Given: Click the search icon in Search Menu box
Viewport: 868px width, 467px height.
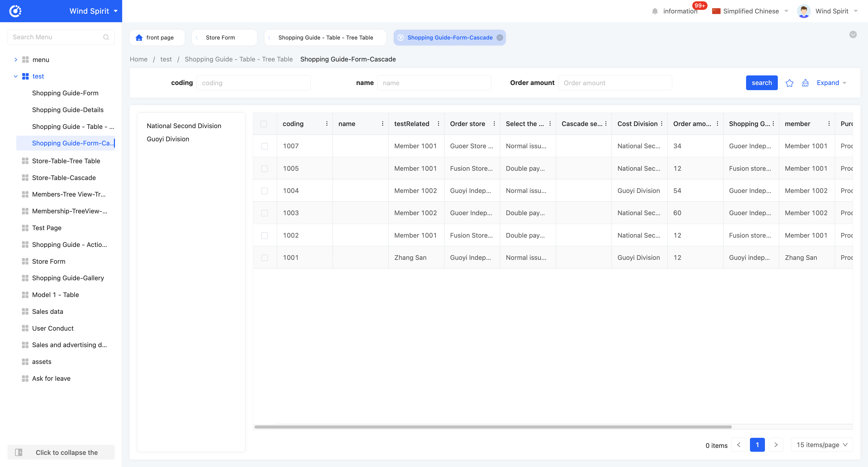Looking at the screenshot, I should click(x=106, y=37).
